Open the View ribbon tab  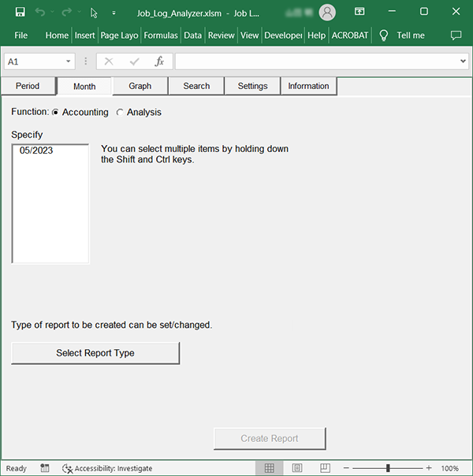tap(250, 35)
